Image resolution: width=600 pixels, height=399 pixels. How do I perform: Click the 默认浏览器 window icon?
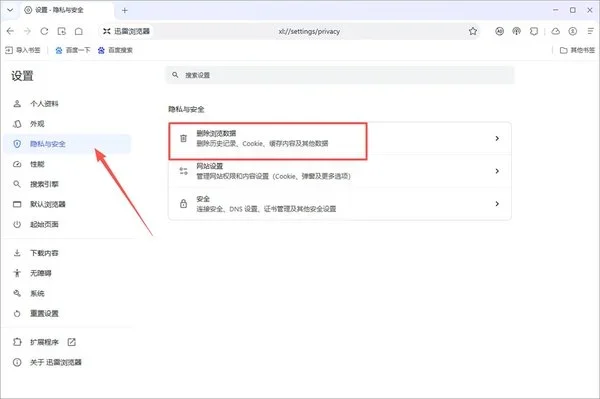pyautogui.click(x=17, y=204)
